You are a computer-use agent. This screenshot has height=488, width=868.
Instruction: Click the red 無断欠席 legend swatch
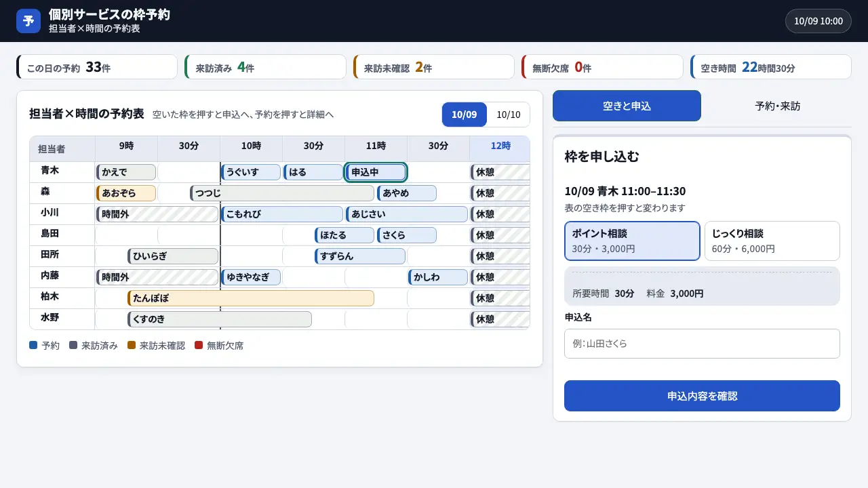coord(199,345)
